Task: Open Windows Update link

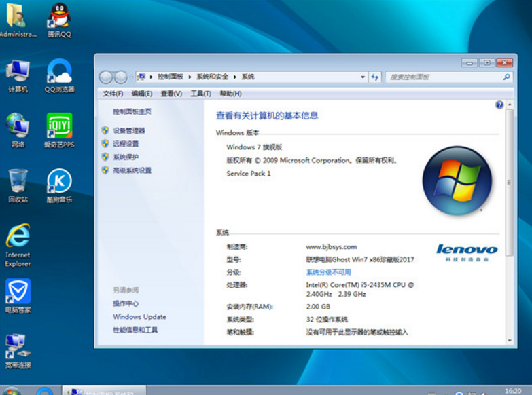Action: pyautogui.click(x=139, y=317)
